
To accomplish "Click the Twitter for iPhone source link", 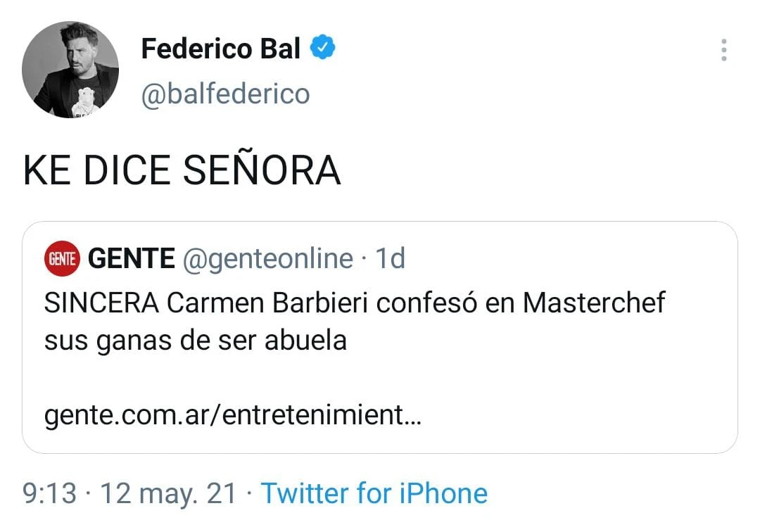I will click(x=374, y=493).
